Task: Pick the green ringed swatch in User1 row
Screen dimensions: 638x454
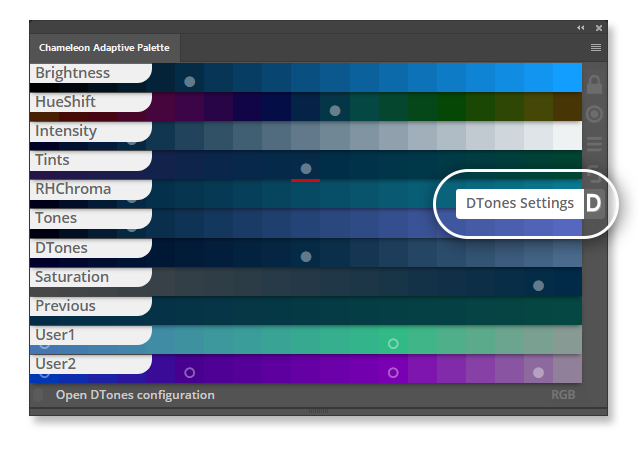Action: pos(393,339)
